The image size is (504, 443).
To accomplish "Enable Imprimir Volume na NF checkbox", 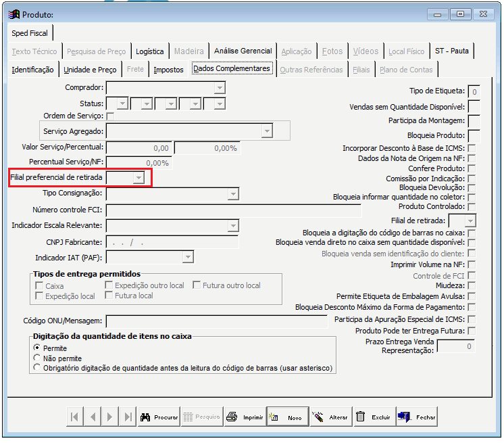I will [472, 264].
